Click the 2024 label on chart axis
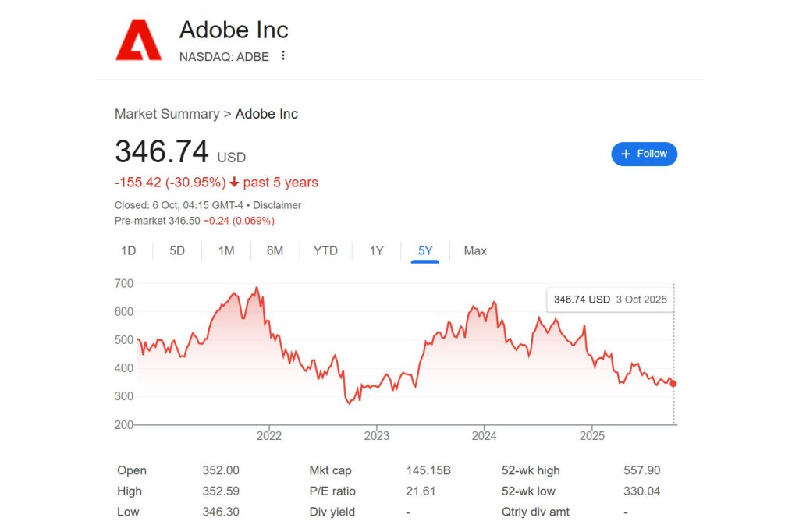Image resolution: width=799 pixels, height=532 pixels. pyautogui.click(x=485, y=435)
